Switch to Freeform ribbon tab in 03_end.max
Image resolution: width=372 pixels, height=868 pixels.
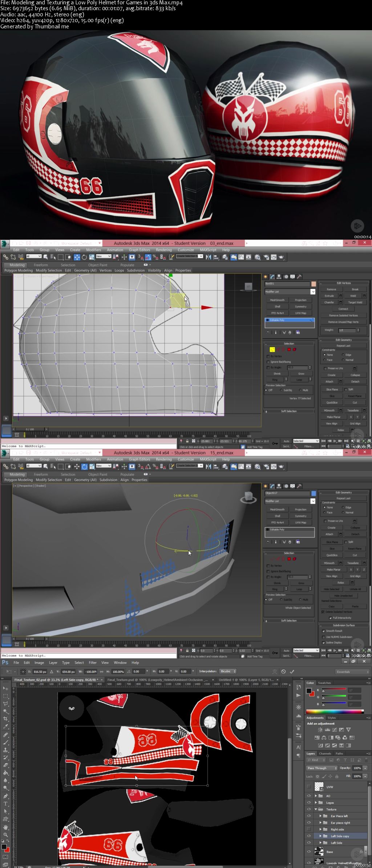pos(41,265)
